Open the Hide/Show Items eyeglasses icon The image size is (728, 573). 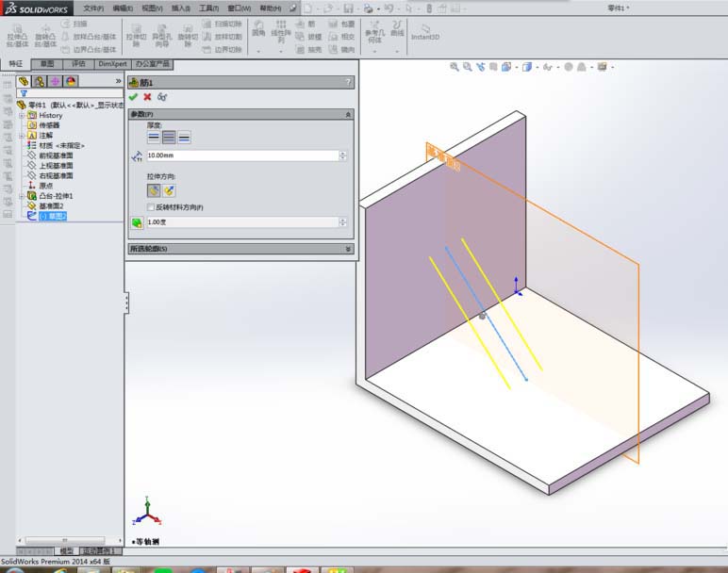click(548, 67)
